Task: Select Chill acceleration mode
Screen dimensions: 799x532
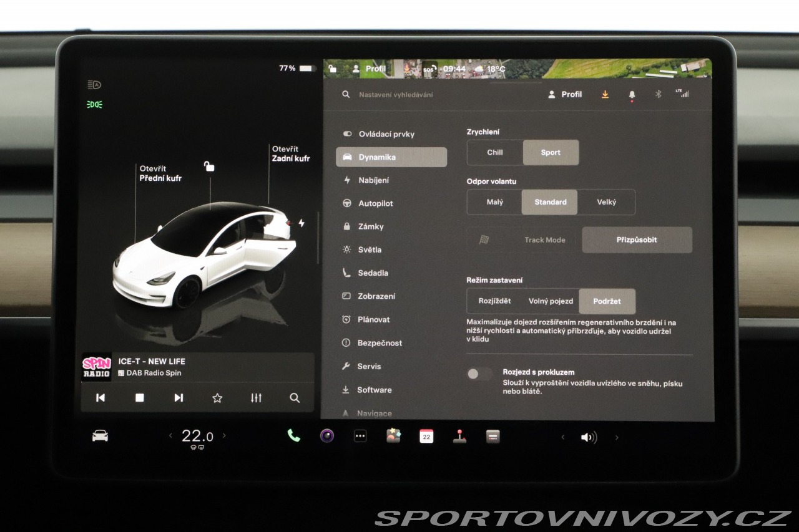Action: pos(495,152)
